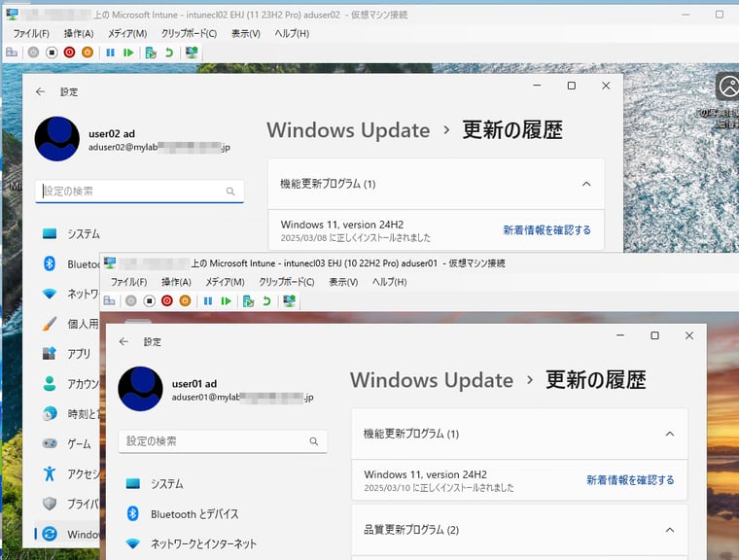Click the paintbrush 個人用 sidebar icon
Image resolution: width=739 pixels, height=560 pixels.
tap(49, 324)
